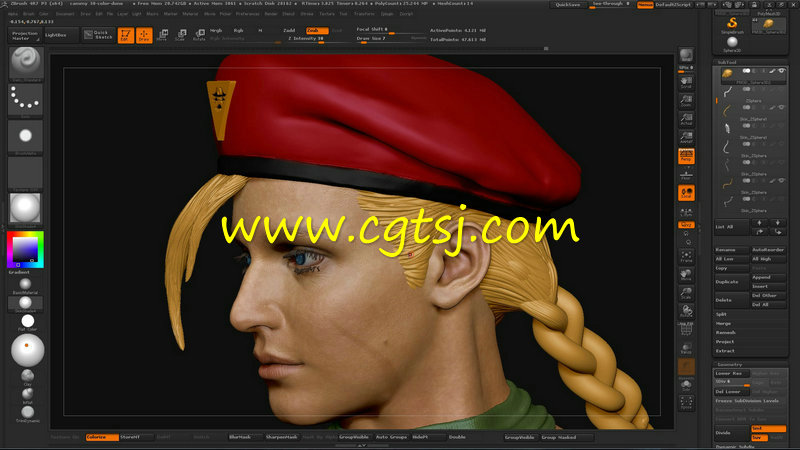Select the Scale transform tool in top shelf

tap(181, 35)
